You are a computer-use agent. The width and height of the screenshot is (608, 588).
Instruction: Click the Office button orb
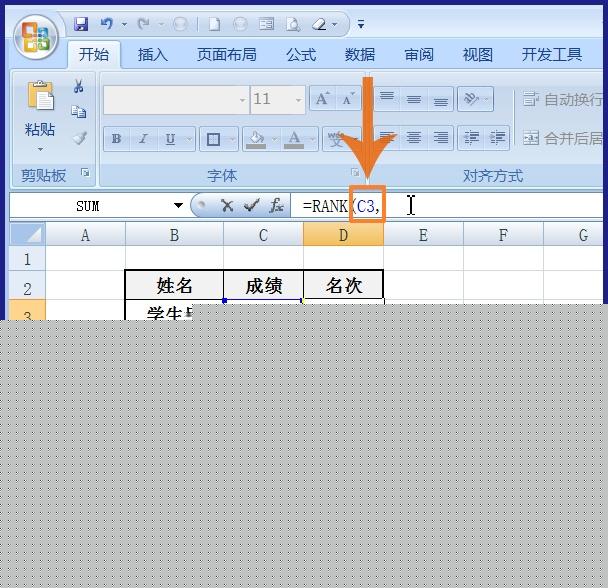coord(36,37)
